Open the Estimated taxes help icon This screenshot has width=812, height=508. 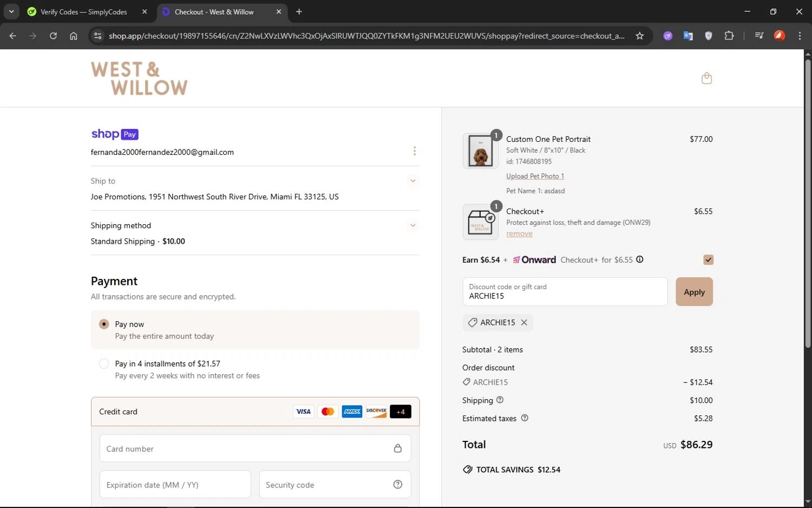point(525,418)
